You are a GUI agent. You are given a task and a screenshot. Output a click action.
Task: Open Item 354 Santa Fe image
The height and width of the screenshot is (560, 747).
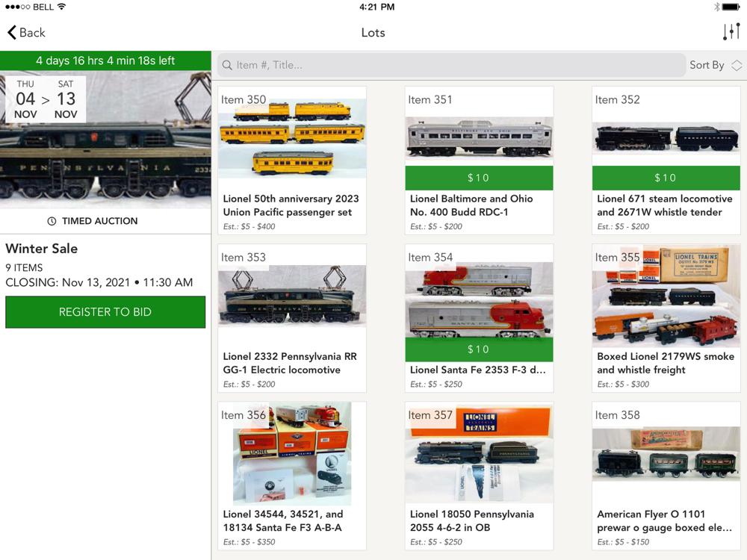479,299
